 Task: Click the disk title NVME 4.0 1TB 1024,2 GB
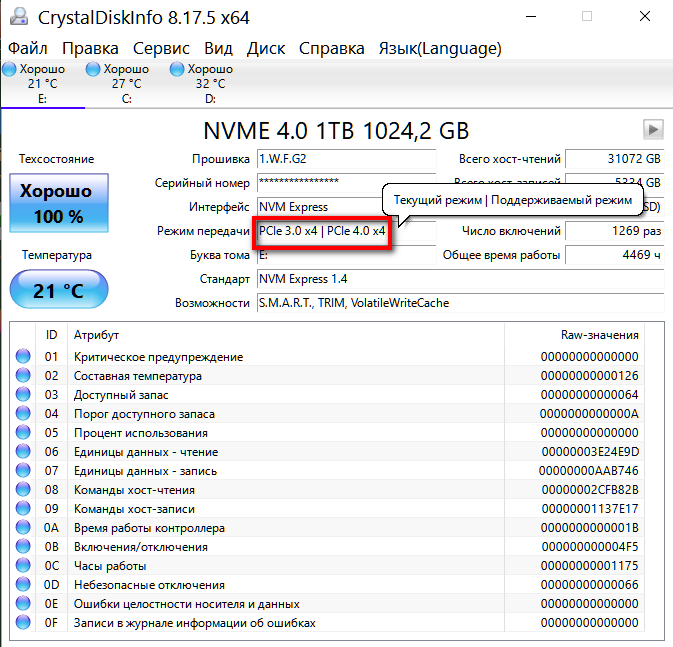[x=336, y=131]
